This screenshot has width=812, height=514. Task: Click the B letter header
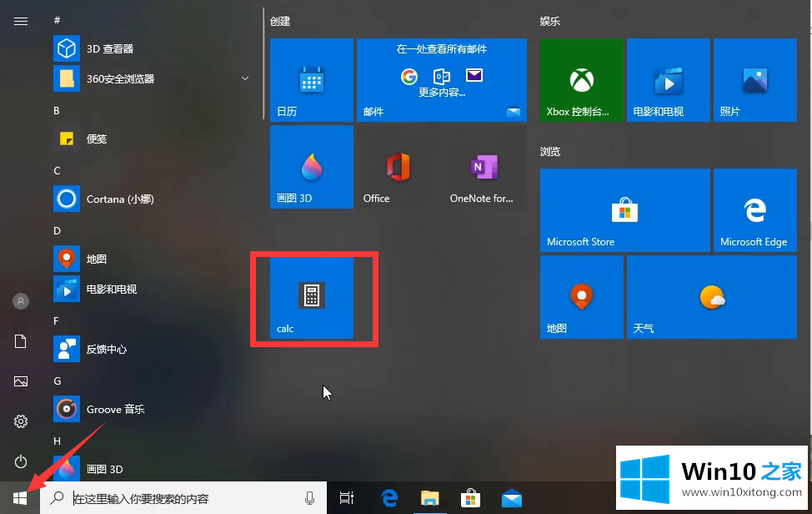click(x=57, y=110)
